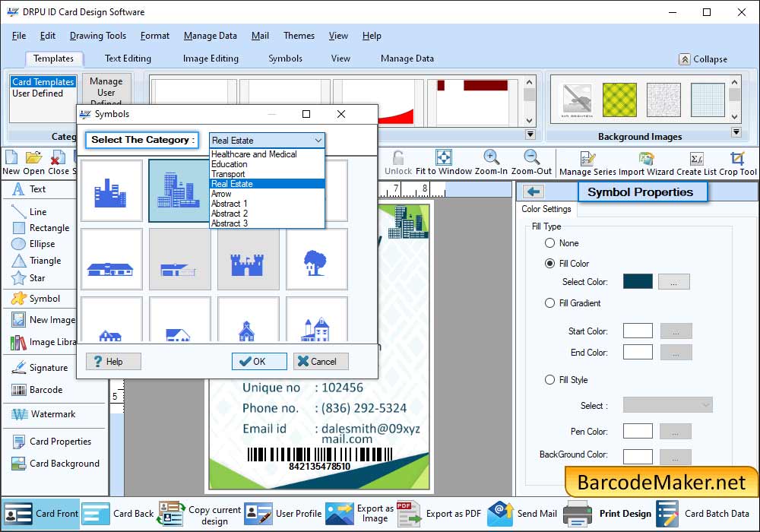Open the Manage Series tool

coord(587,163)
